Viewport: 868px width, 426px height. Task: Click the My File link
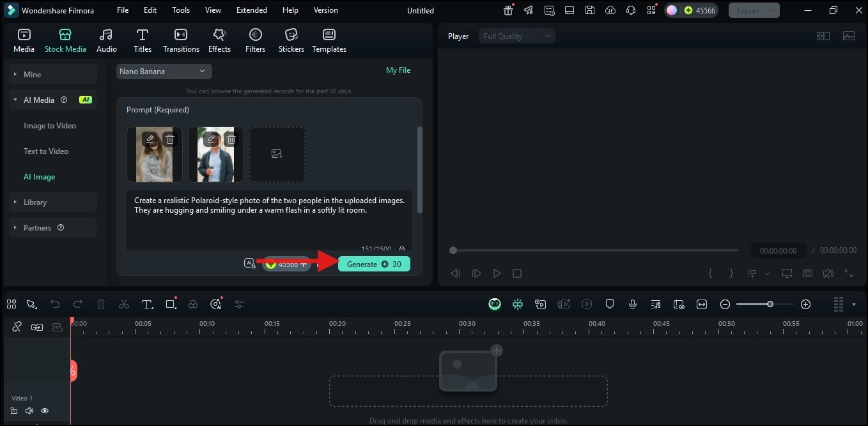click(398, 70)
